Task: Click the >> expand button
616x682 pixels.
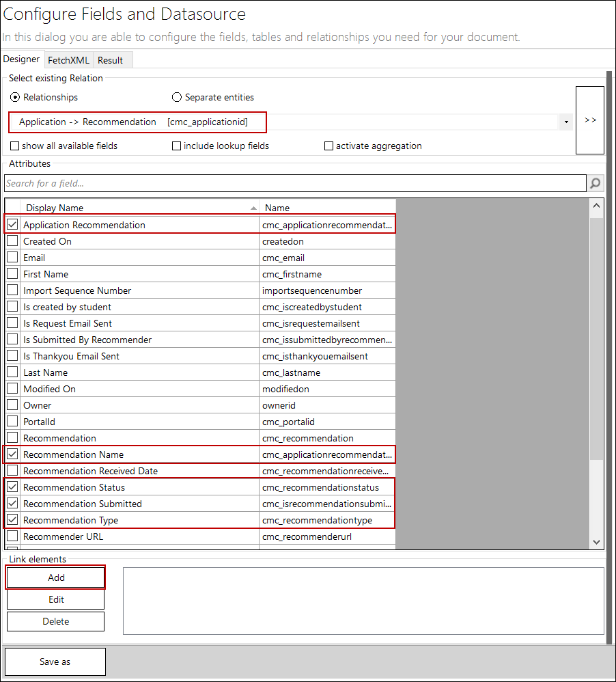Action: [x=590, y=120]
